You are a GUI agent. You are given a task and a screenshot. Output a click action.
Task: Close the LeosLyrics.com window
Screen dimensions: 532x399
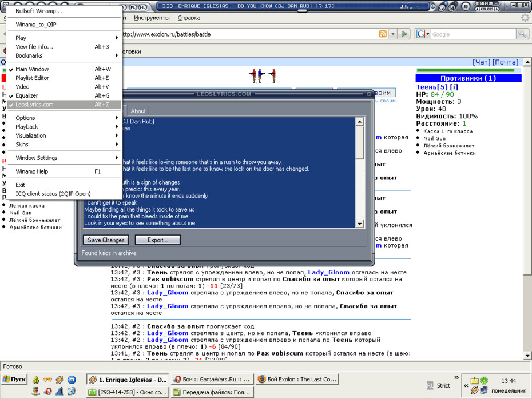[369, 94]
